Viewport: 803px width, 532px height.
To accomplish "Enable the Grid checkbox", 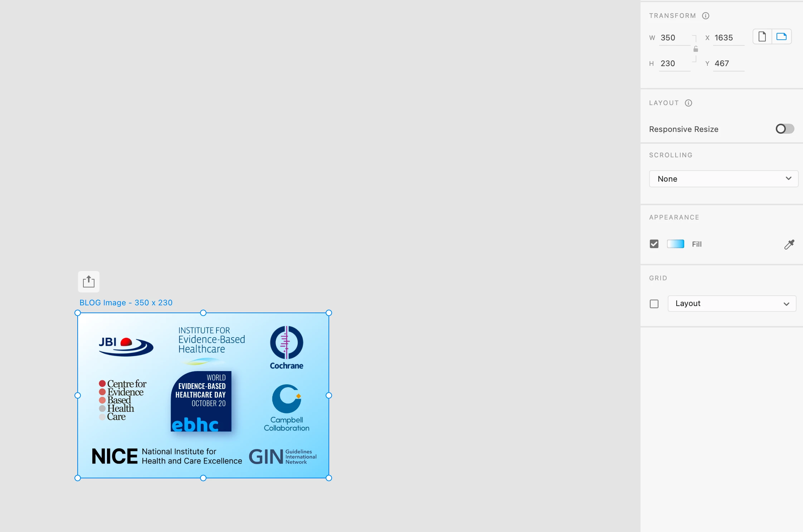I will [x=654, y=304].
